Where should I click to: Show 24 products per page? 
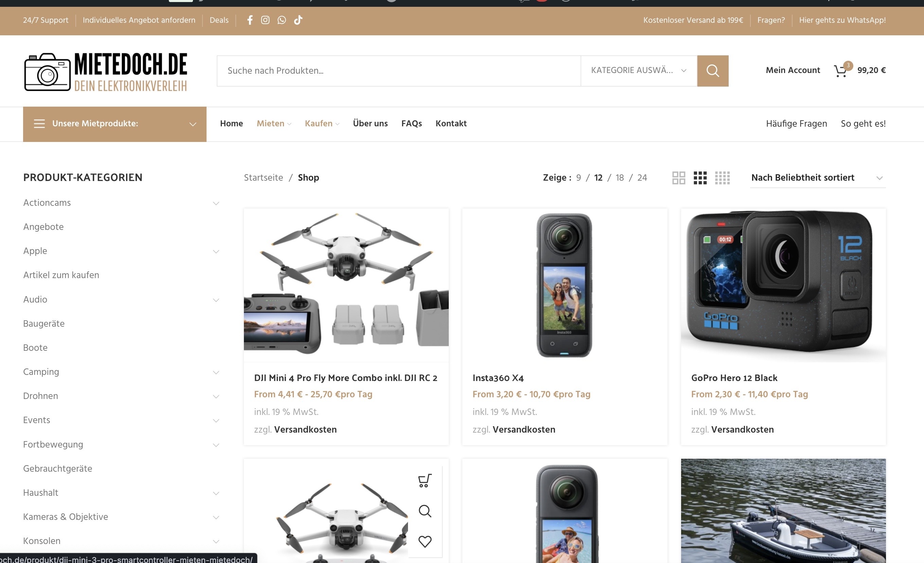642,178
